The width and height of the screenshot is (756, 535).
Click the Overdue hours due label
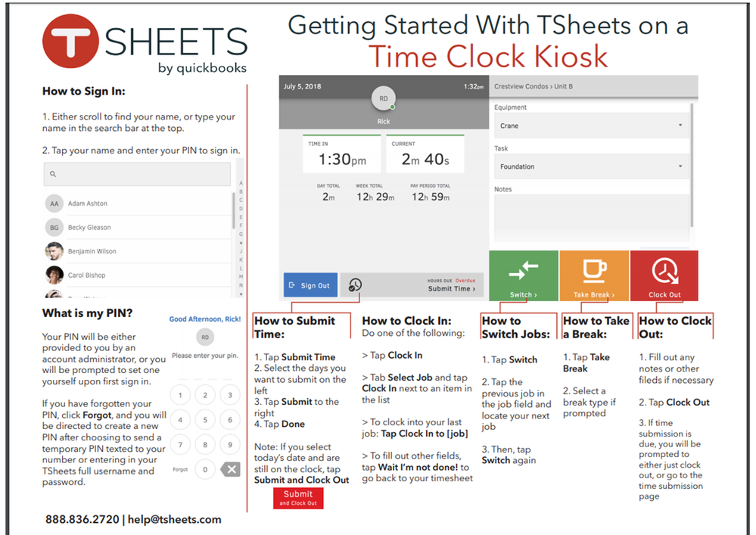pyautogui.click(x=465, y=281)
